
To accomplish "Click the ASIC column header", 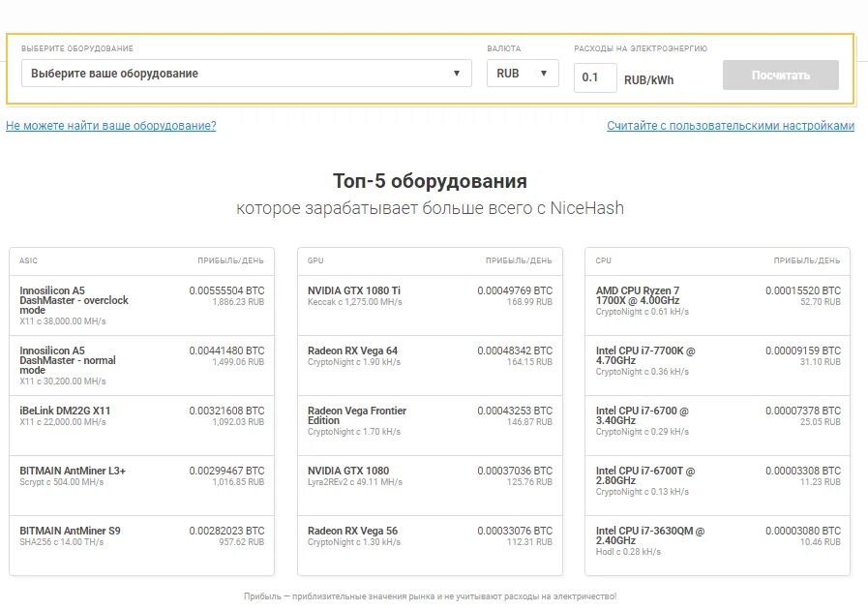I will click(28, 260).
